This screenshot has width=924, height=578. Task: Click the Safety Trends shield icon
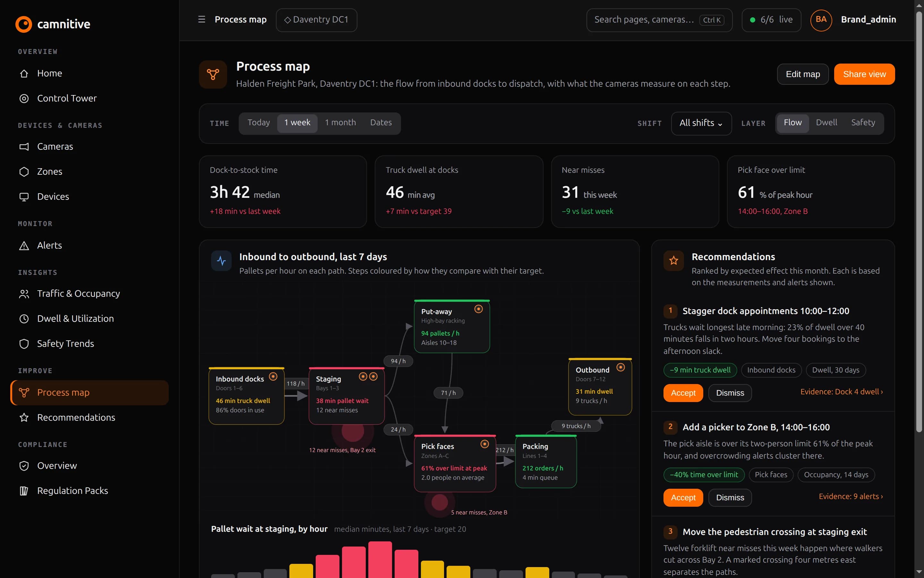24,344
